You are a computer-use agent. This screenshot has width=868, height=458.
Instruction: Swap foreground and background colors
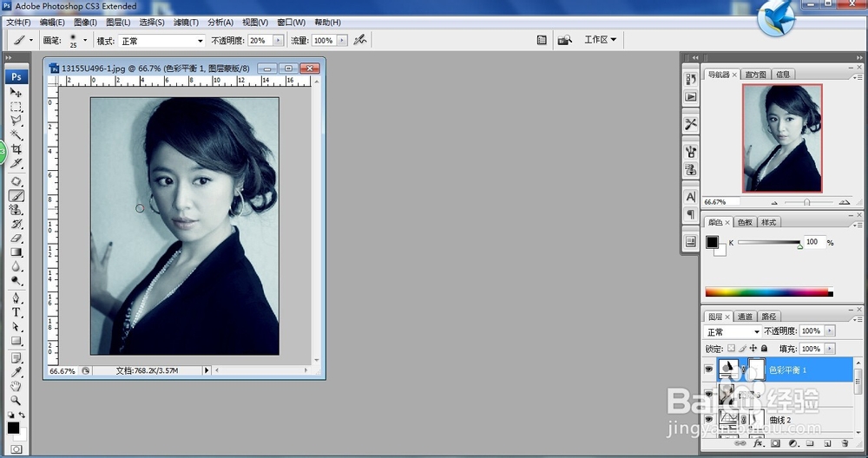pyautogui.click(x=23, y=415)
